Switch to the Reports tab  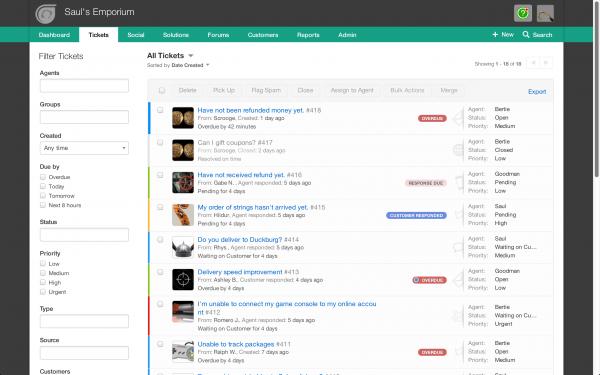click(308, 35)
